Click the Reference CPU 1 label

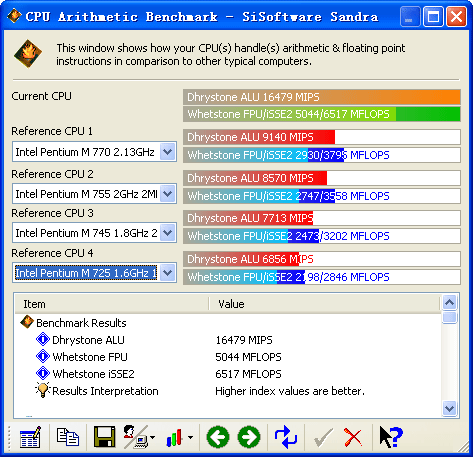52,131
